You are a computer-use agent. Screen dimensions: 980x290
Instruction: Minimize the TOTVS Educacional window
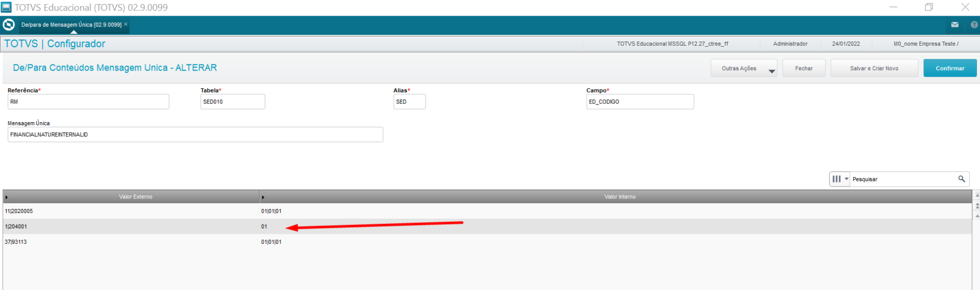tap(893, 7)
